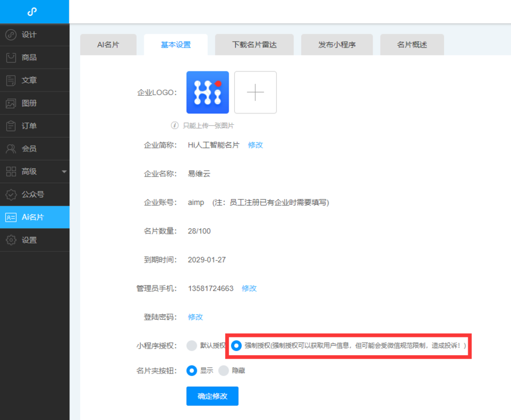Choose 隐藏 for the 名片夹按钮 option
The height and width of the screenshot is (420, 511).
(223, 371)
